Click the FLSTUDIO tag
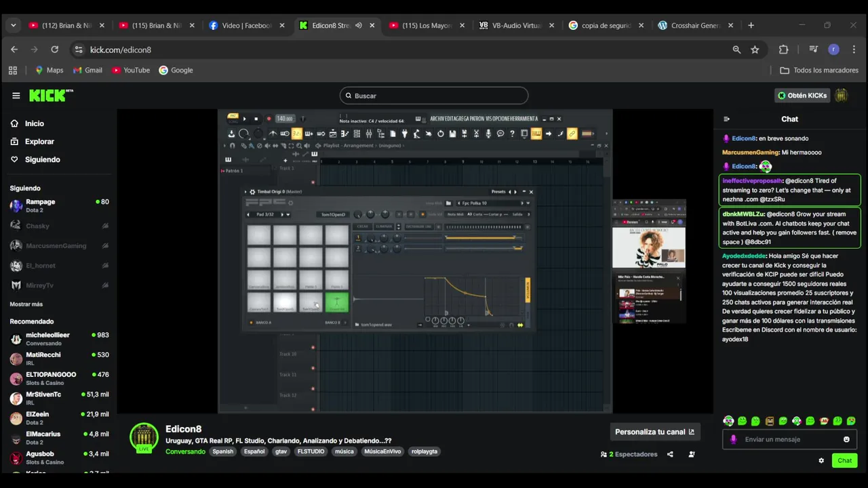868x488 pixels. pos(311,451)
